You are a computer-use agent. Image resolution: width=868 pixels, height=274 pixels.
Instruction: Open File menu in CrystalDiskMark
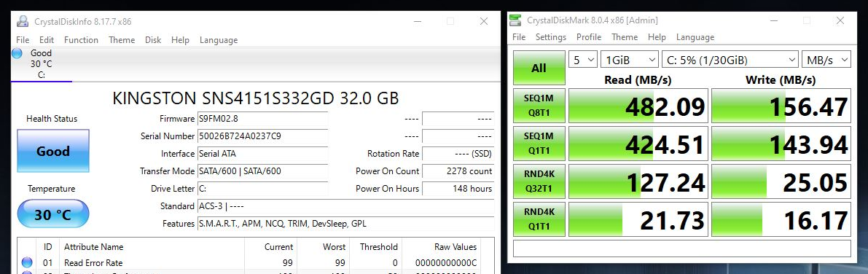(x=519, y=37)
